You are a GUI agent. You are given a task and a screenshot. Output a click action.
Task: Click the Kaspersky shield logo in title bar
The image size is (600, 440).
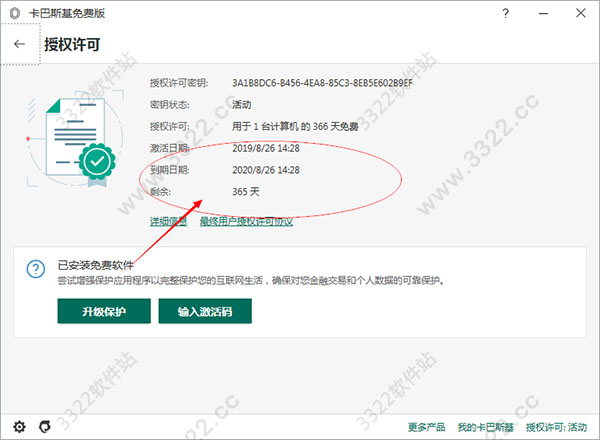point(15,13)
